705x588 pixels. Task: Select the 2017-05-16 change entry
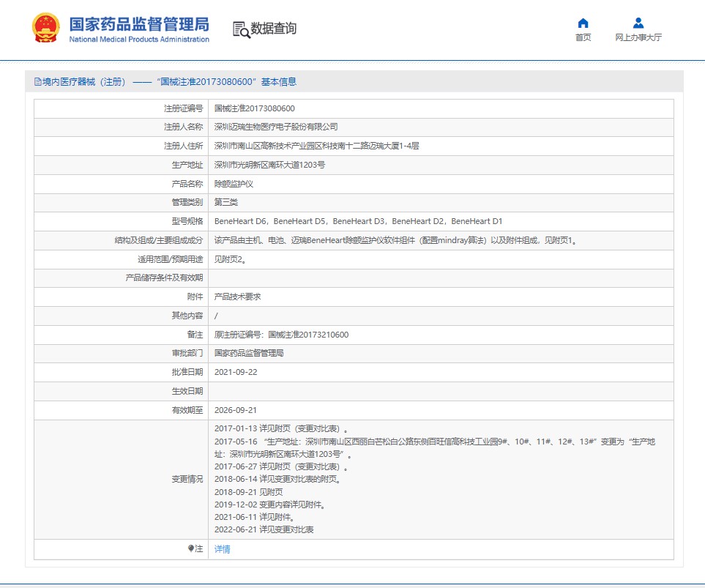coord(435,448)
